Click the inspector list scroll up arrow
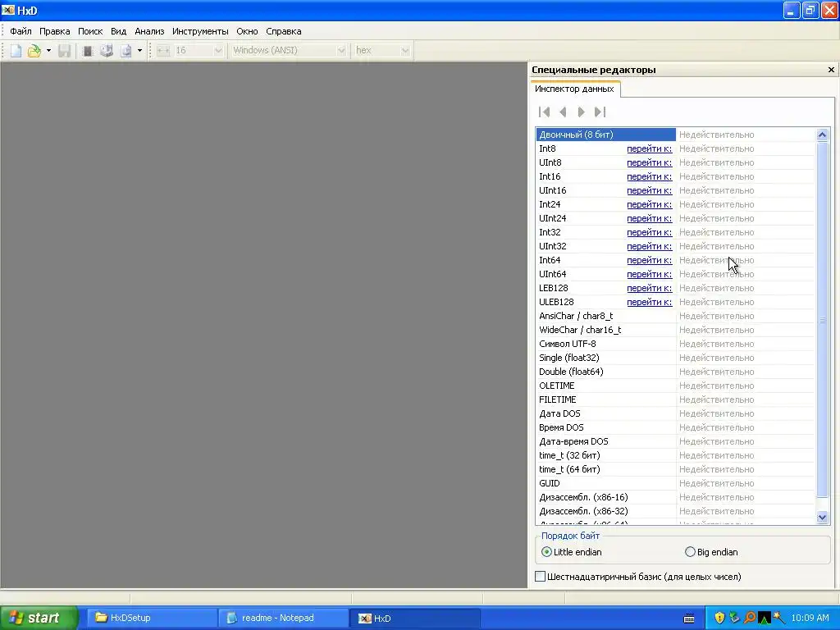Viewport: 840px width, 630px height. (822, 135)
